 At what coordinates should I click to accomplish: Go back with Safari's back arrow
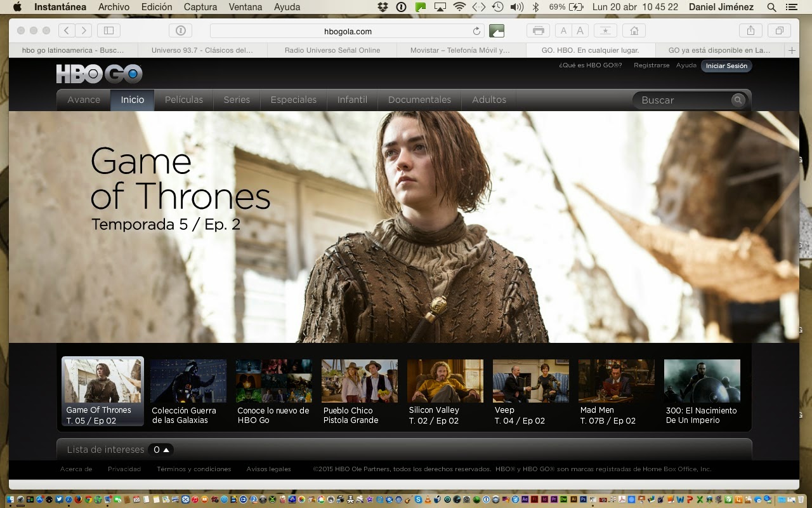(67, 30)
